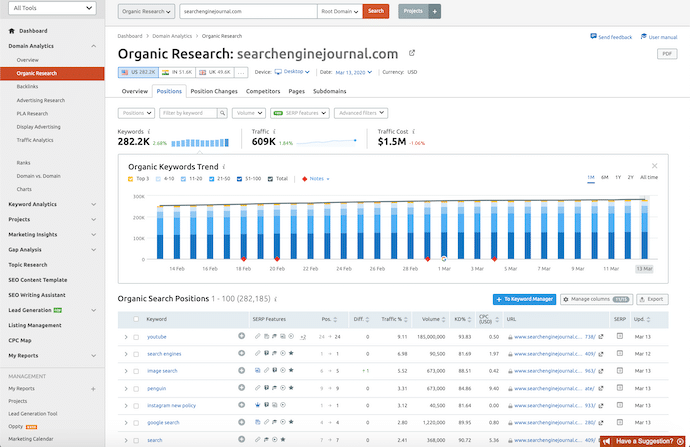The width and height of the screenshot is (690, 447).
Task: Click the external link icon beside domain title
Action: click(x=412, y=53)
